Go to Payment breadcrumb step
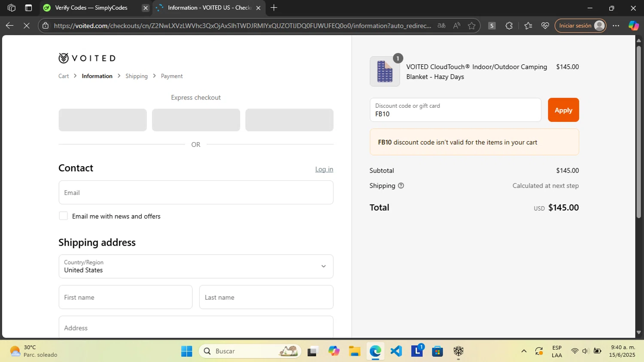The image size is (644, 362). coord(172,76)
